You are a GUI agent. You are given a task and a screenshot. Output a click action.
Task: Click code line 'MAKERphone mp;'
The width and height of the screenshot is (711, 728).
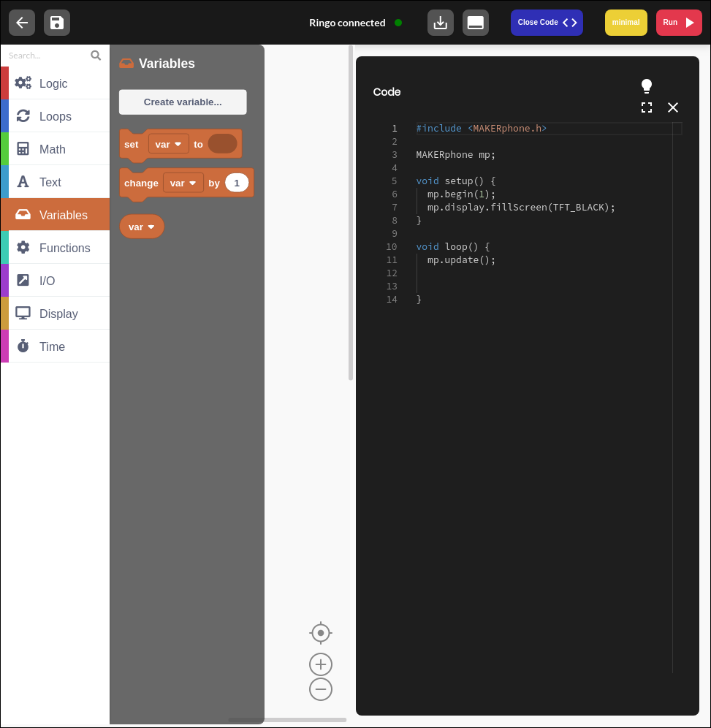(x=456, y=155)
